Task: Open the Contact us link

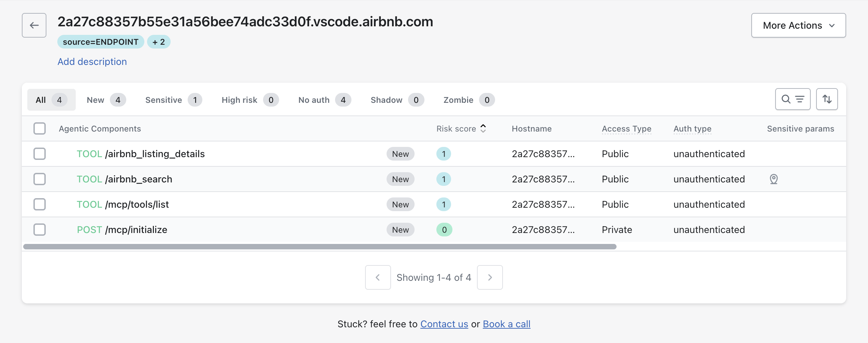Action: point(444,324)
